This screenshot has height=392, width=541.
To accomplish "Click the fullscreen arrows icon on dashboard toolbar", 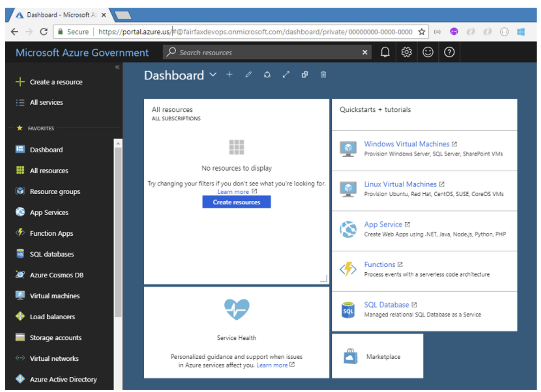I will [286, 75].
